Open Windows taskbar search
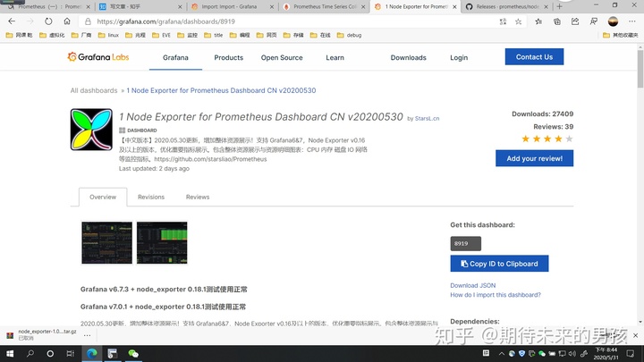 tap(30, 353)
